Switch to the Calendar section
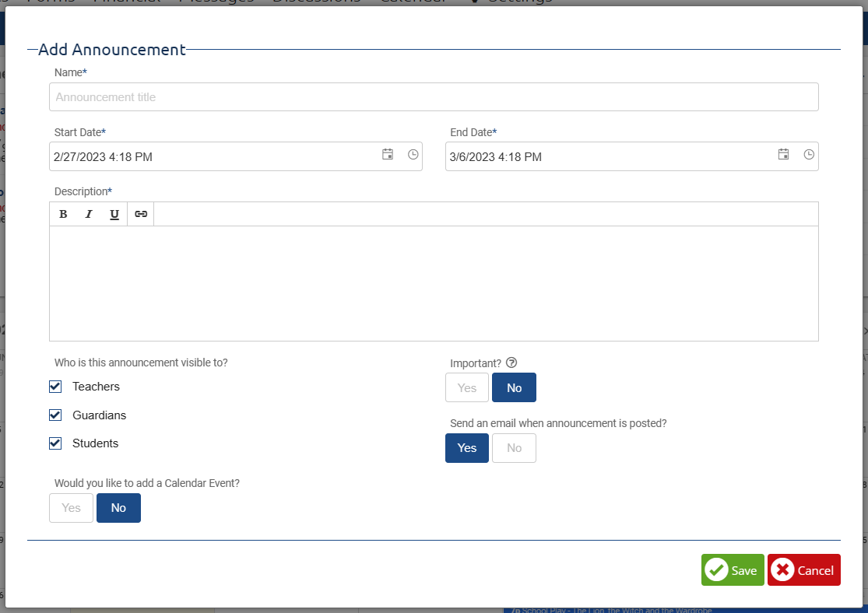868x613 pixels. [413, 2]
